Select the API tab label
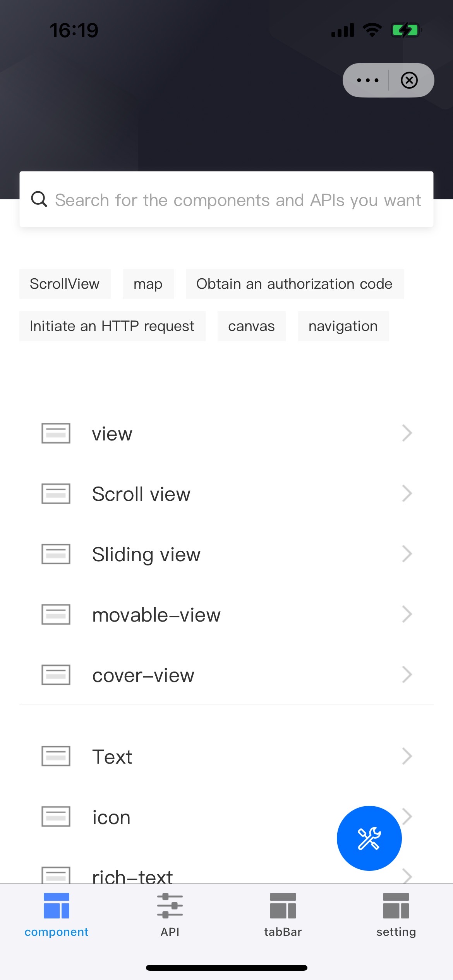Viewport: 453px width, 980px height. [170, 932]
